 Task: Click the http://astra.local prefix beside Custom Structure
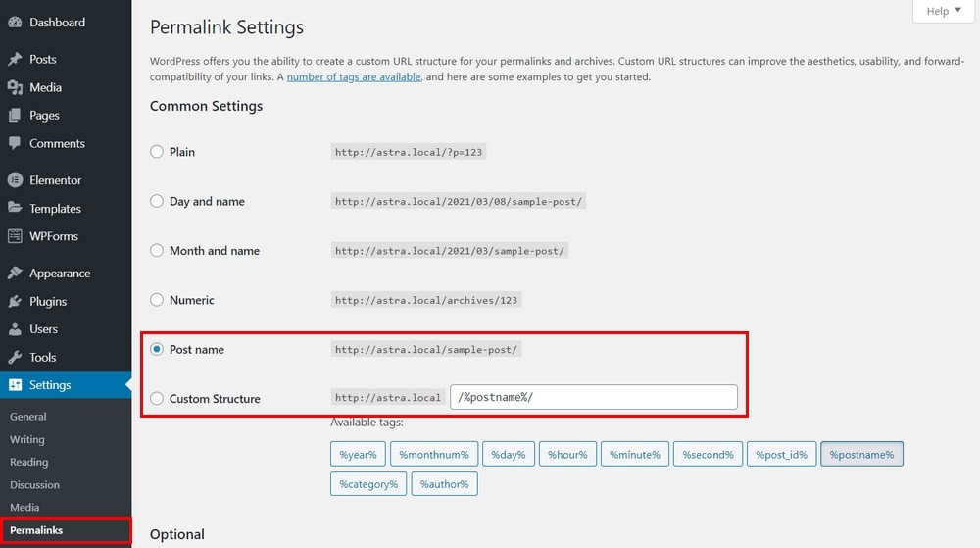pyautogui.click(x=387, y=397)
